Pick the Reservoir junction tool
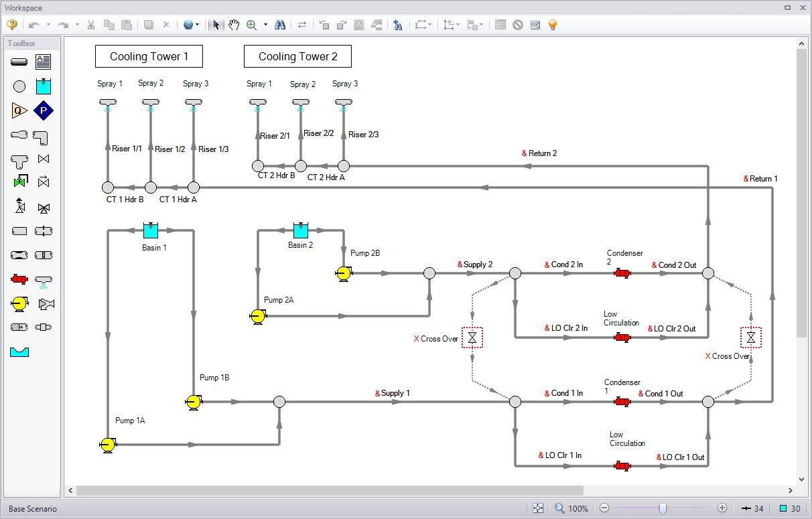Viewport: 812px width, 519px height. pyautogui.click(x=44, y=86)
